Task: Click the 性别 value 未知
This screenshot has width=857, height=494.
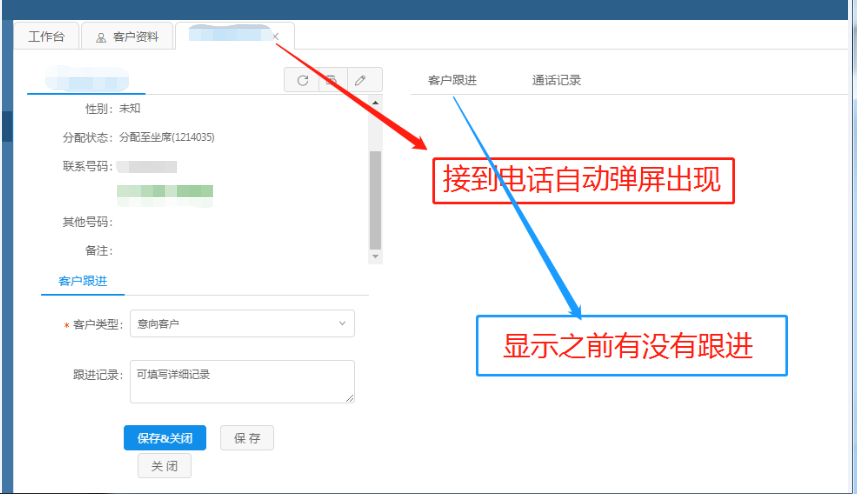Action: (x=130, y=108)
